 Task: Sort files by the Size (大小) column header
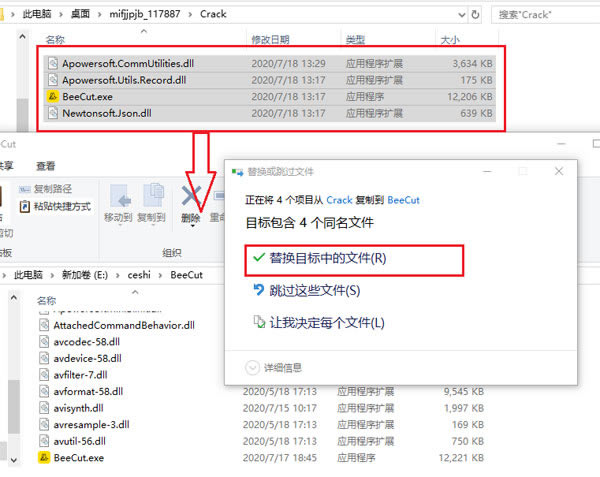pos(450,40)
